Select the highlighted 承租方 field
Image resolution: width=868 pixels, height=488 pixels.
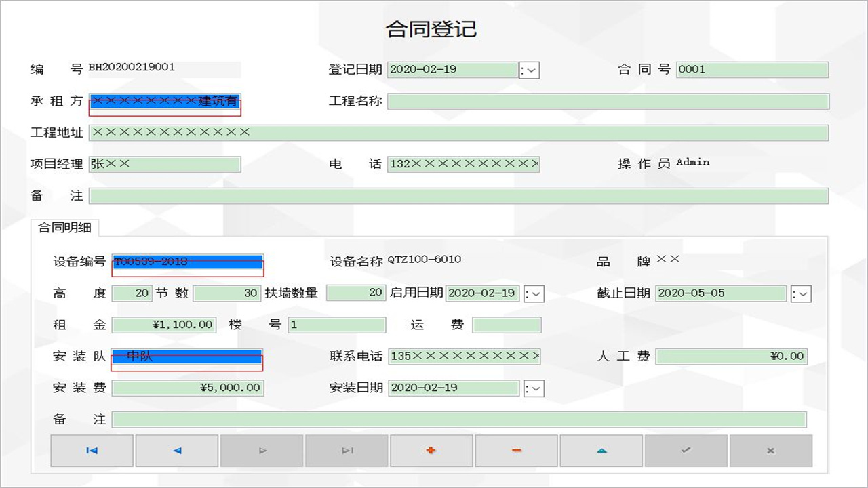(165, 101)
